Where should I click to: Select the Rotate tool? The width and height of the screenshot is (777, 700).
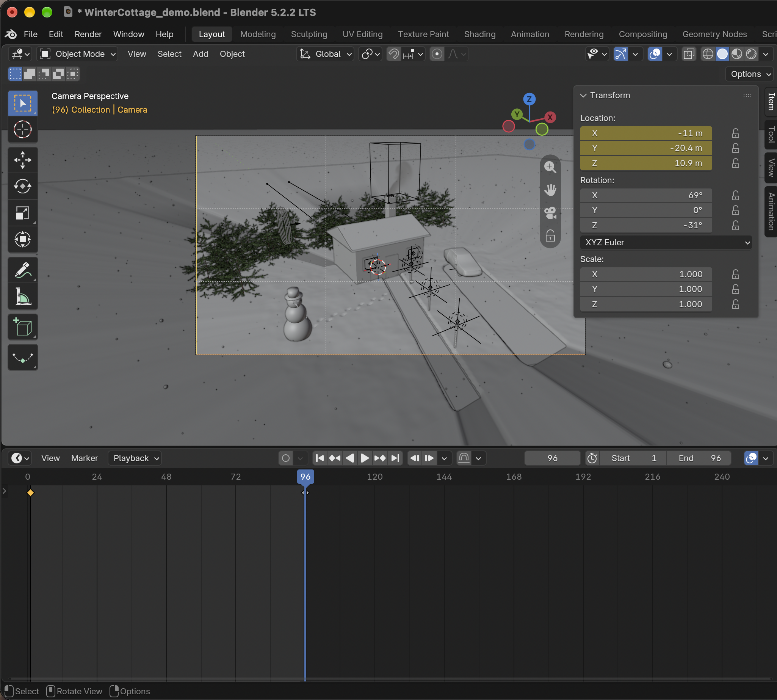click(x=23, y=187)
